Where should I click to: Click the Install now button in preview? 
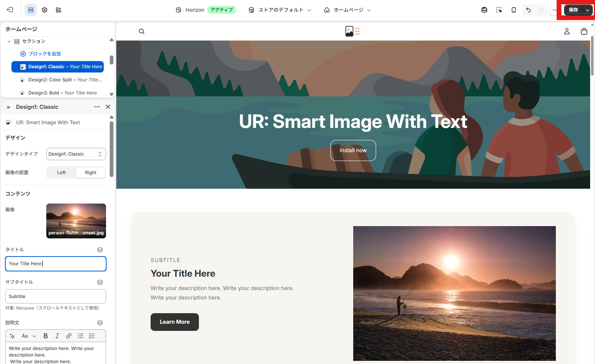tap(353, 150)
